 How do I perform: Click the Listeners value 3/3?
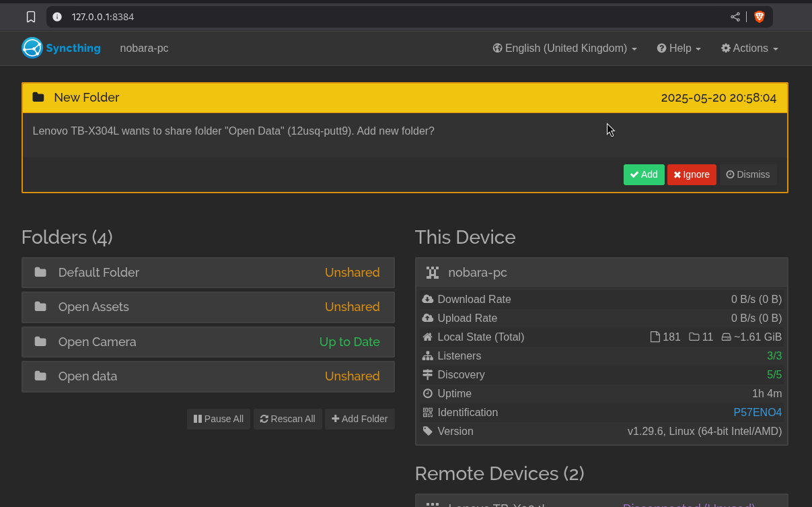774,356
